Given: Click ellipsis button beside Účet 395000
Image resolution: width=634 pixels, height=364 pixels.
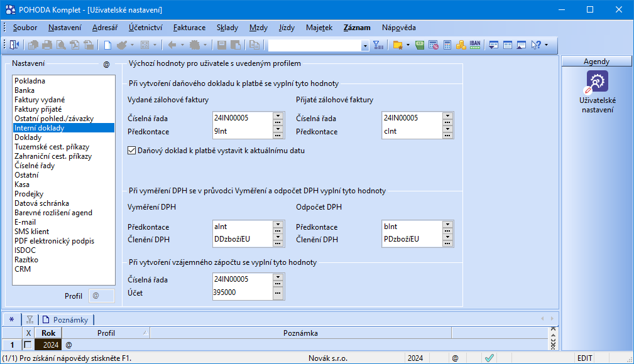Looking at the screenshot, I should (x=278, y=292).
